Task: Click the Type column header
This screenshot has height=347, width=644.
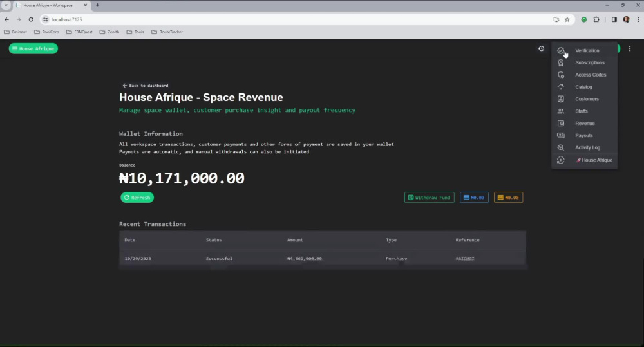Action: point(391,240)
